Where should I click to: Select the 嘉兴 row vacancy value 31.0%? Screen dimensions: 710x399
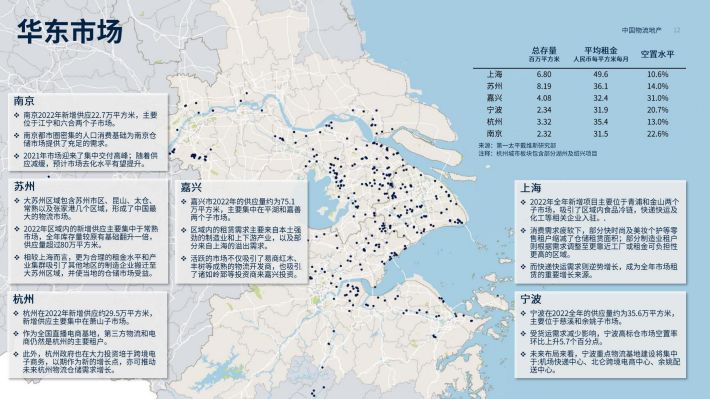point(657,98)
